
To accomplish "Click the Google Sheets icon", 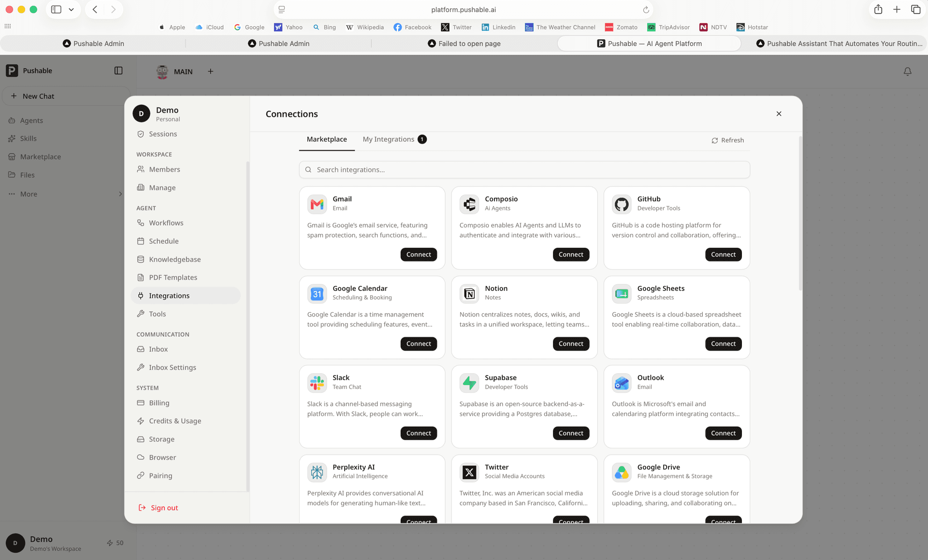I will coord(622,293).
